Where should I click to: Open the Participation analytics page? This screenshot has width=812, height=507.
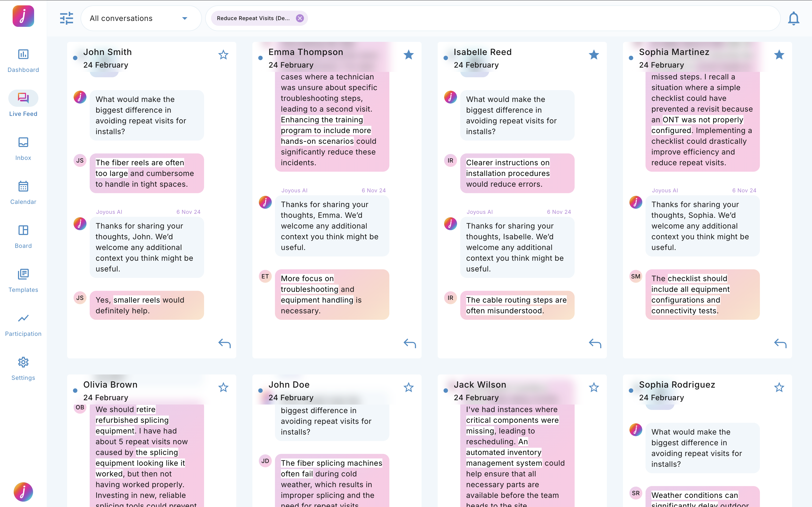pos(23,325)
